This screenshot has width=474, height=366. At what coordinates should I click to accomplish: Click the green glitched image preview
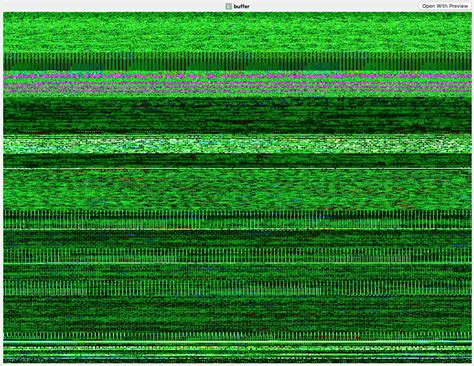coord(237,188)
